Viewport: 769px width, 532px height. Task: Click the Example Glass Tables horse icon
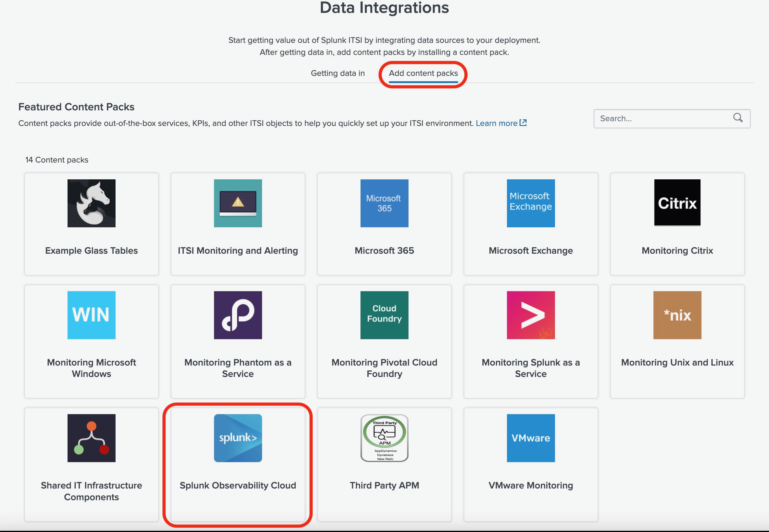tap(92, 203)
